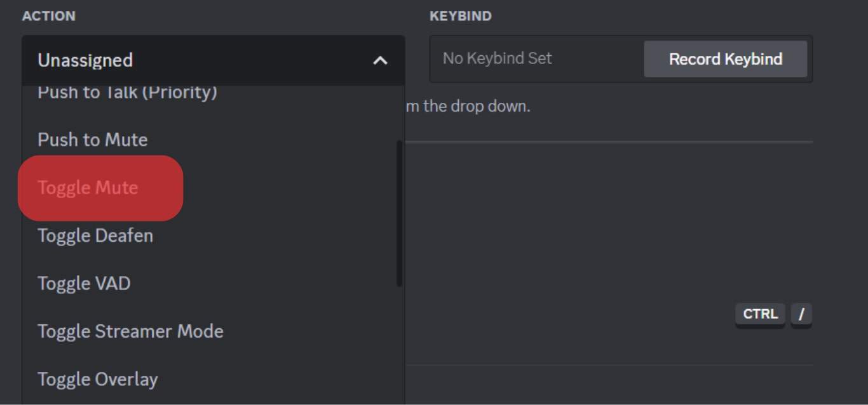Image resolution: width=868 pixels, height=405 pixels.
Task: Select Toggle Deafen in the dropdown
Action: (95, 235)
